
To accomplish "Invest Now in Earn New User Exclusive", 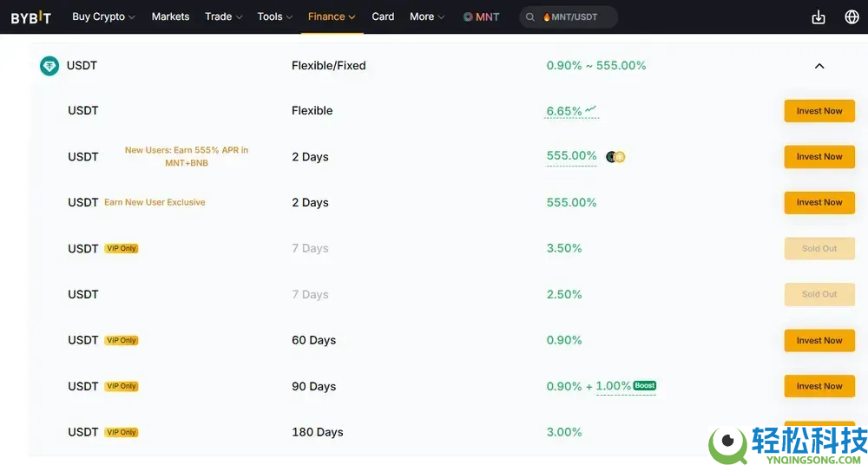I will tap(819, 203).
